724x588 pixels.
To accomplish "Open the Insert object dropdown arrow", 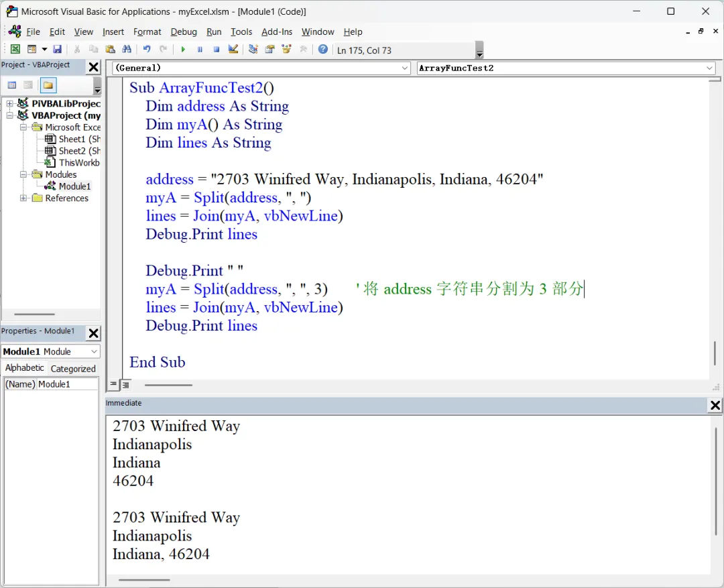I will point(44,49).
